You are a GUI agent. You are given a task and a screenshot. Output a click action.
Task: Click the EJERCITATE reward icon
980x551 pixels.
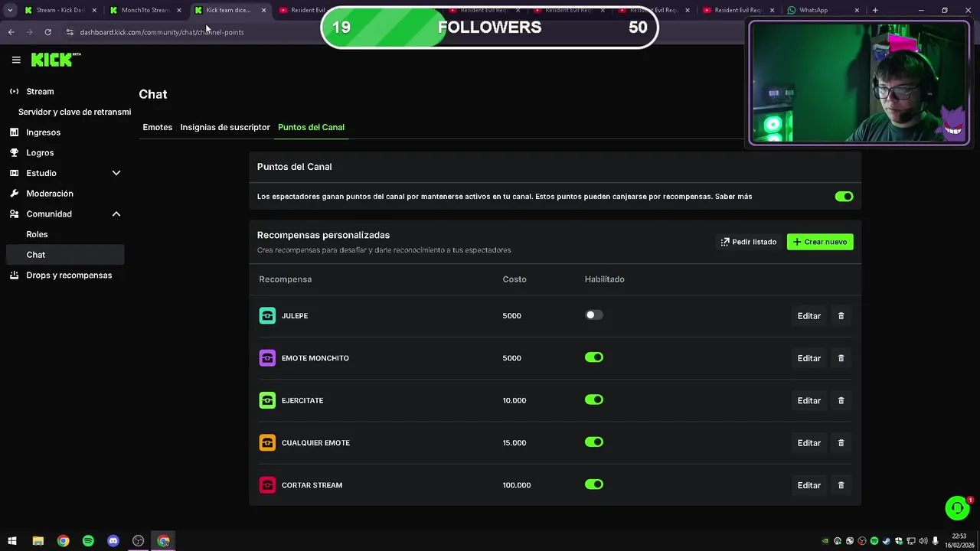[x=267, y=400]
